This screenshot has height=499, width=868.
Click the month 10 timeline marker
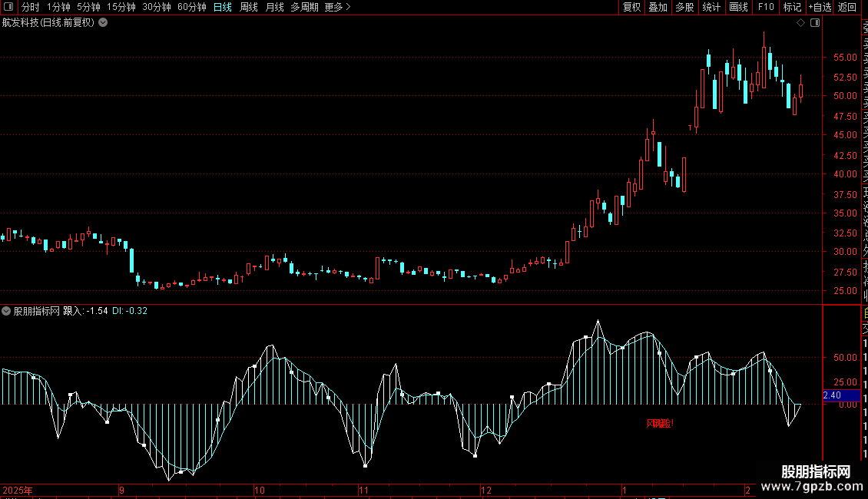[259, 490]
